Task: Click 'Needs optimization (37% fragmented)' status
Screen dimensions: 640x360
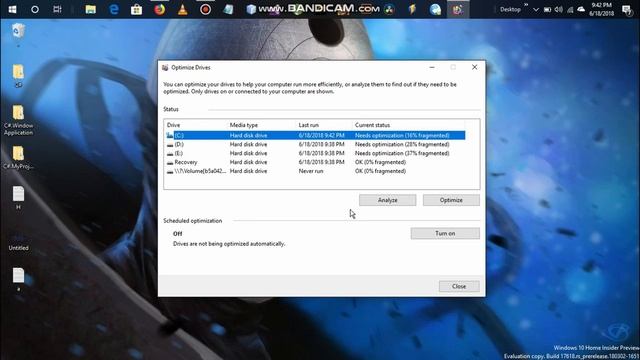Action: [402, 153]
